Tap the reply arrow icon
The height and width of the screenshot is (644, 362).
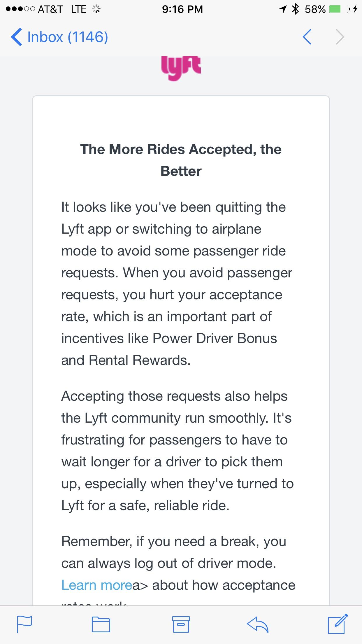click(x=257, y=624)
